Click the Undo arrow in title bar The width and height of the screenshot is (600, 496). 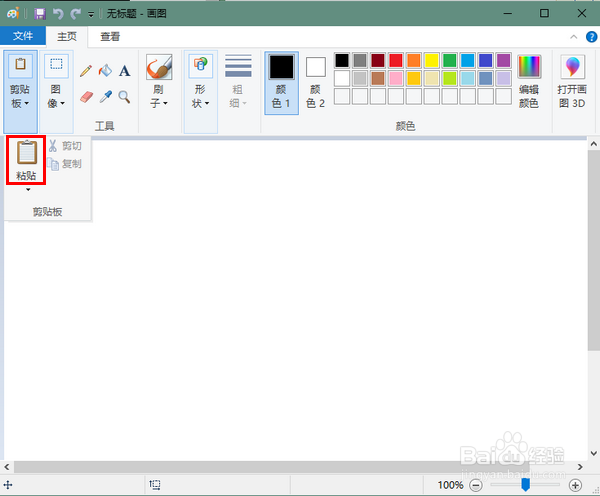[x=58, y=14]
